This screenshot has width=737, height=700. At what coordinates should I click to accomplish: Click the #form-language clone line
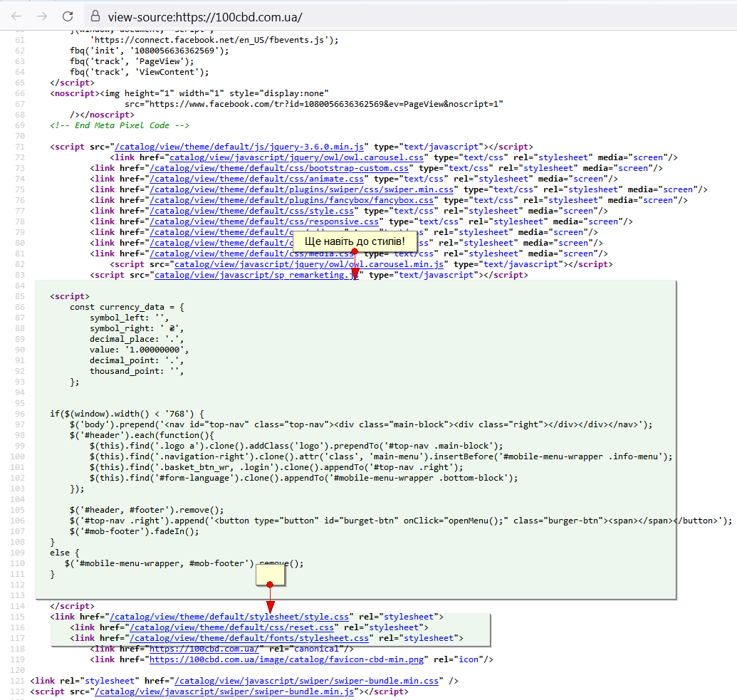[303, 478]
